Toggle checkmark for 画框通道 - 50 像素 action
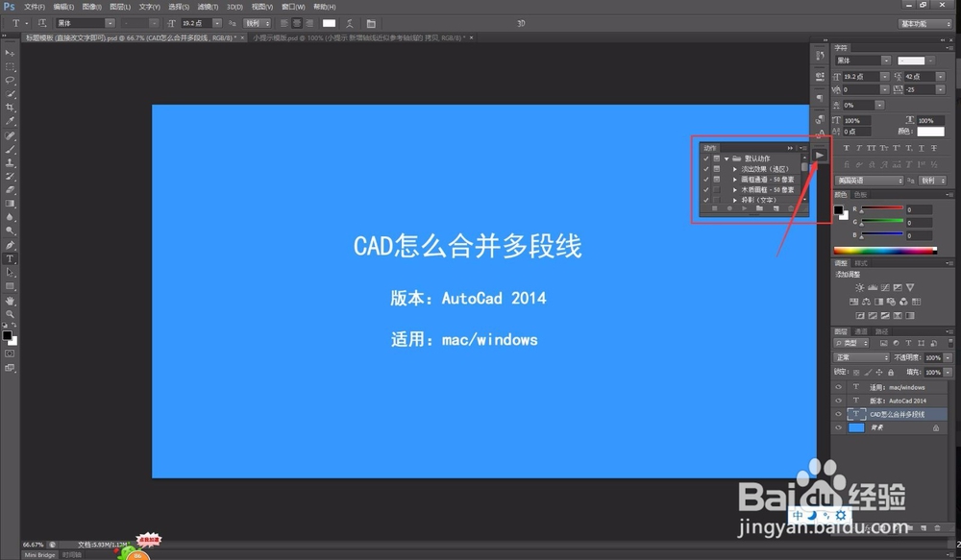This screenshot has height=560, width=961. tap(706, 180)
